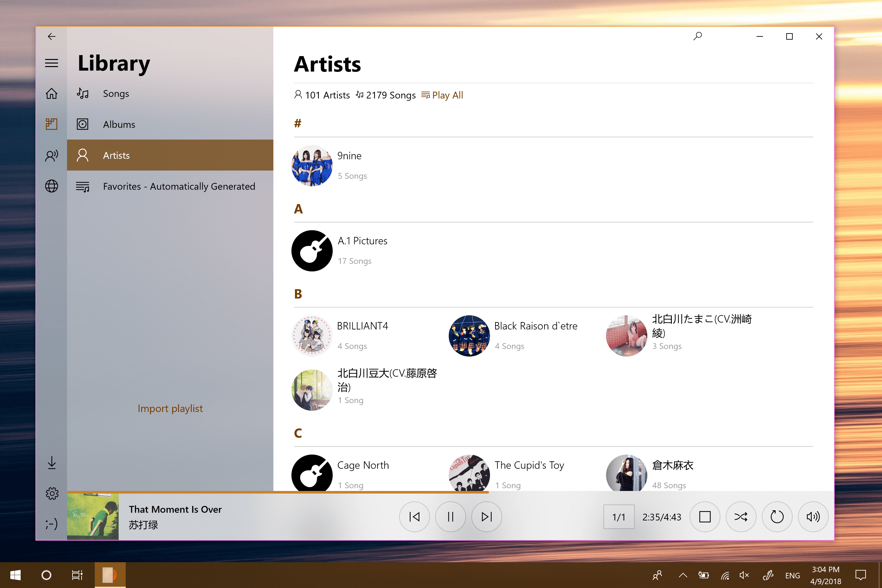Image resolution: width=882 pixels, height=588 pixels.
Task: Open the 1/1 now playing list
Action: click(619, 517)
